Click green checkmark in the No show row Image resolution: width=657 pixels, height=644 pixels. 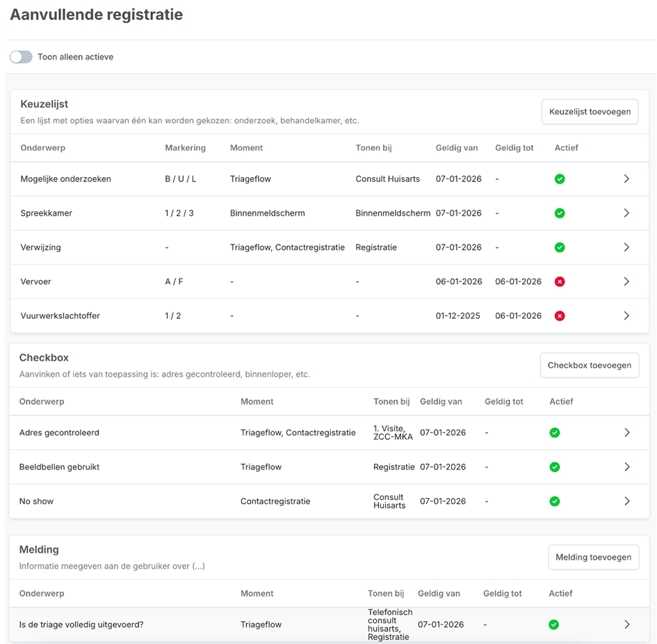(x=555, y=502)
